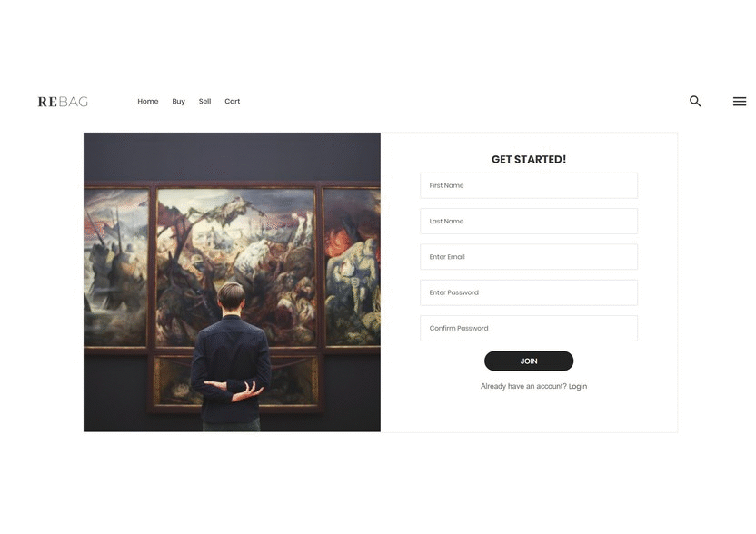This screenshot has height=534, width=756.
Task: Click into the Last Name field
Action: click(x=529, y=222)
